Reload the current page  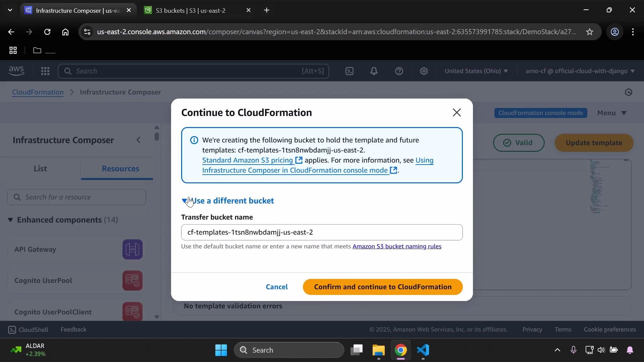47,32
